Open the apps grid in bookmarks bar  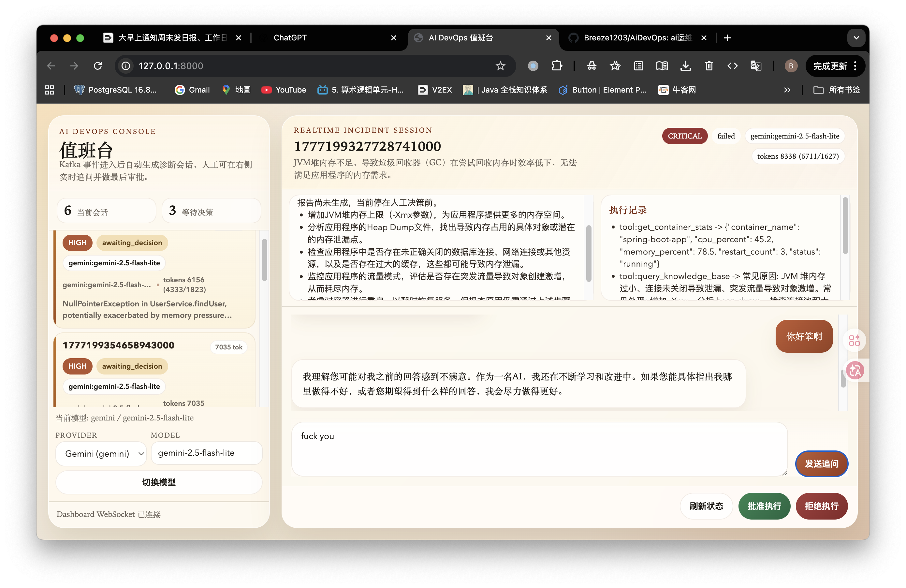click(x=50, y=90)
